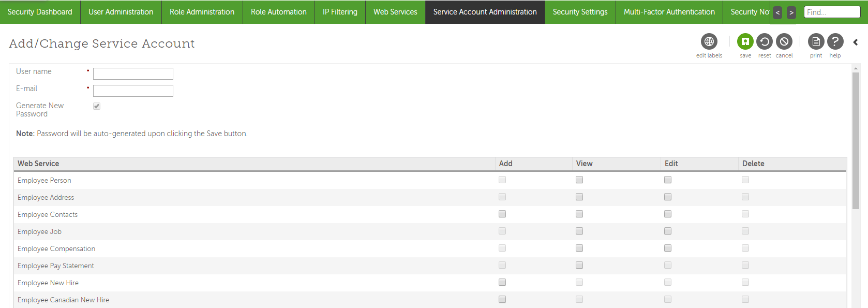Screen dimensions: 868x308
Task: Cancel the service account changes
Action: (x=784, y=41)
